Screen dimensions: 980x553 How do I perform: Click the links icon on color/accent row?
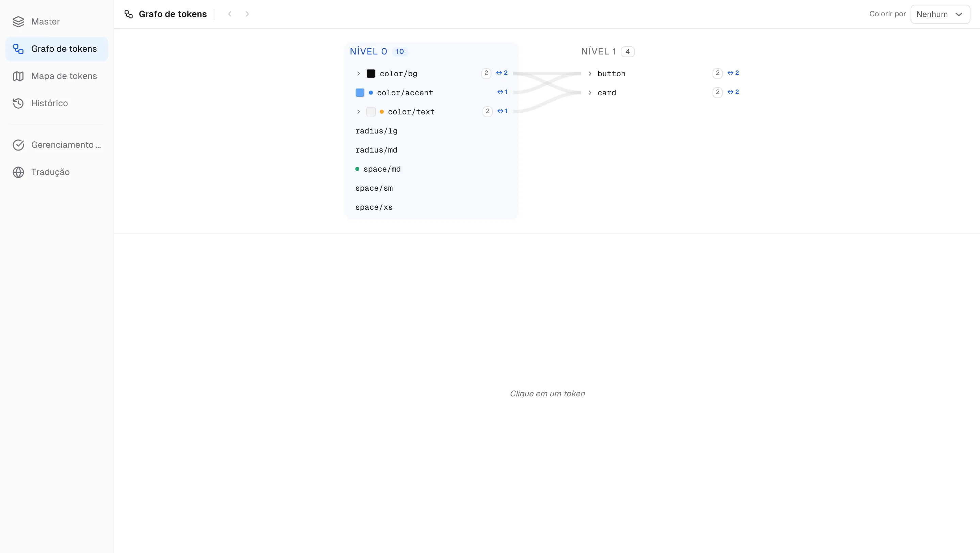502,92
